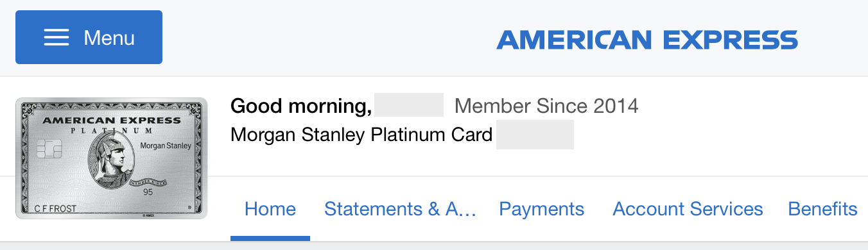This screenshot has width=868, height=250.
Task: Select Morgan Stanley Platinum Card account name
Action: [361, 135]
